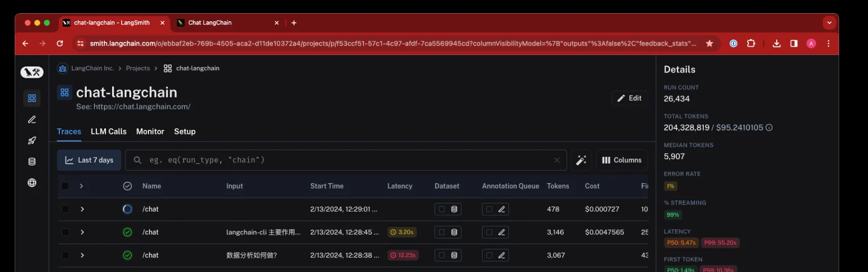
Task: Select checkbox of 12:28:38 trace row
Action: click(x=65, y=255)
